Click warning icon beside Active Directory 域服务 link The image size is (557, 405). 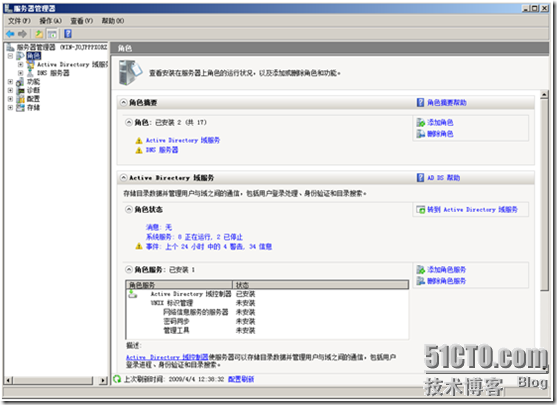[x=139, y=141]
